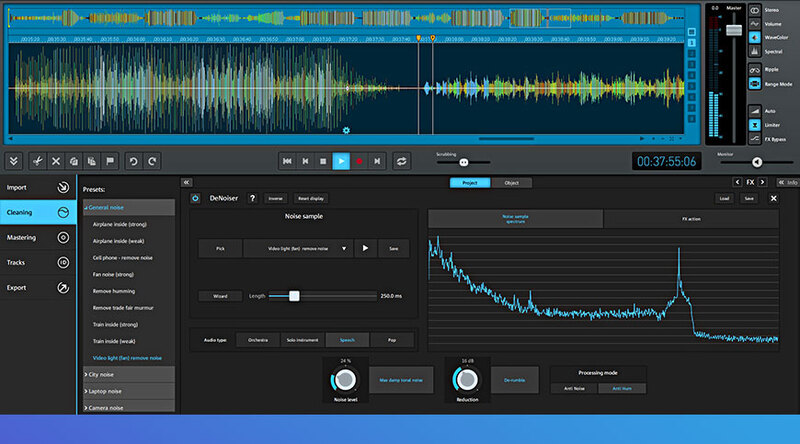
Task: Play the noise sample preview
Action: [x=365, y=248]
